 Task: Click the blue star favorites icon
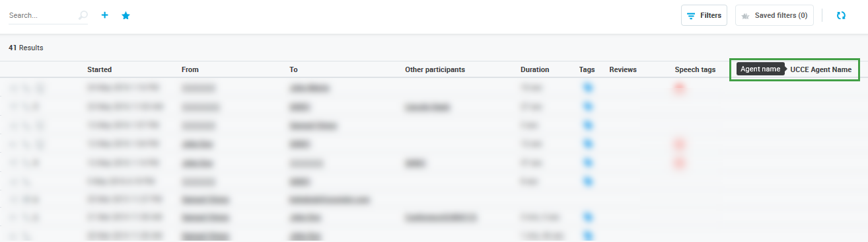[126, 15]
